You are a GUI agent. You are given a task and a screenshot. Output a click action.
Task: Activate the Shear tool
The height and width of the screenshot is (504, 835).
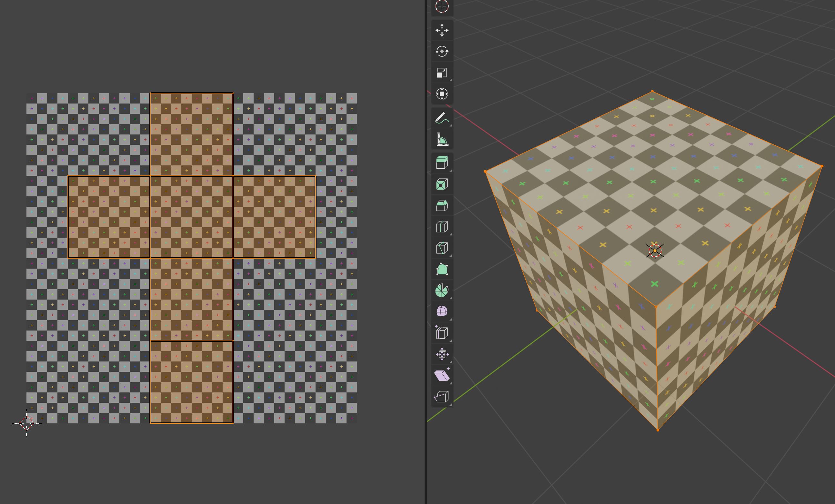pos(442,375)
